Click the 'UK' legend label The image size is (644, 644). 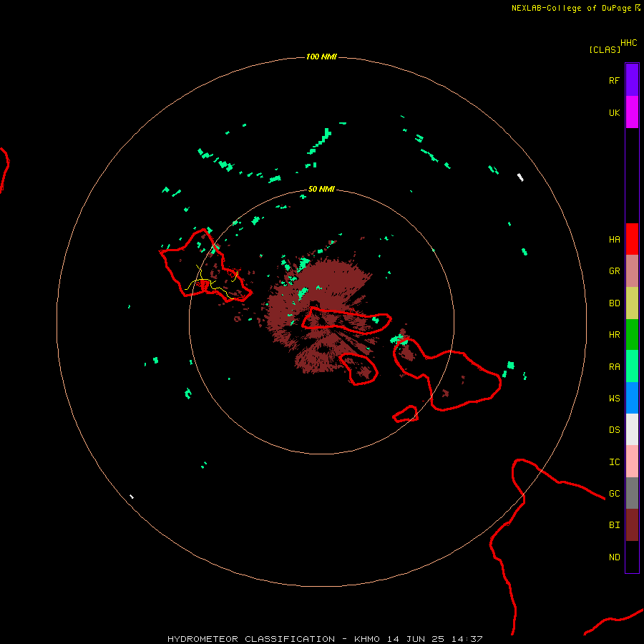pos(614,112)
